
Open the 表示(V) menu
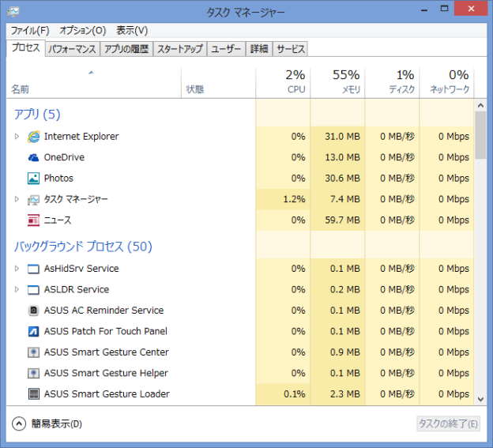pos(132,31)
